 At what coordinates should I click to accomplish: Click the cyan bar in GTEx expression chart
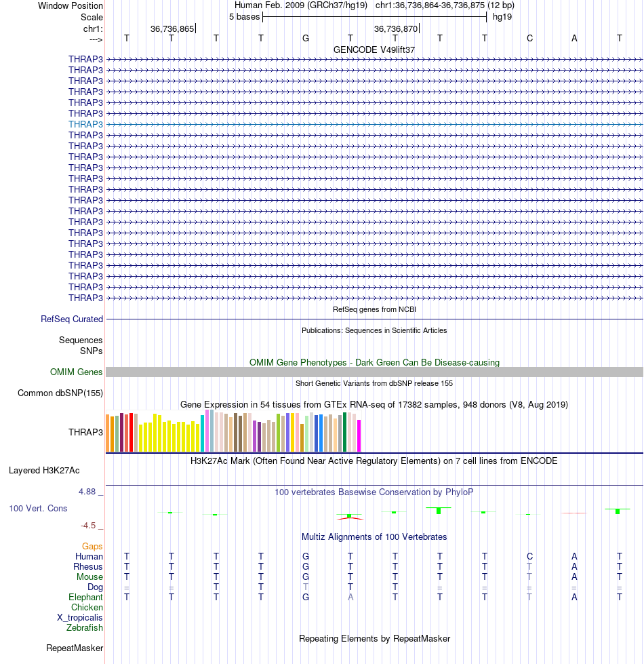pyautogui.click(x=203, y=433)
